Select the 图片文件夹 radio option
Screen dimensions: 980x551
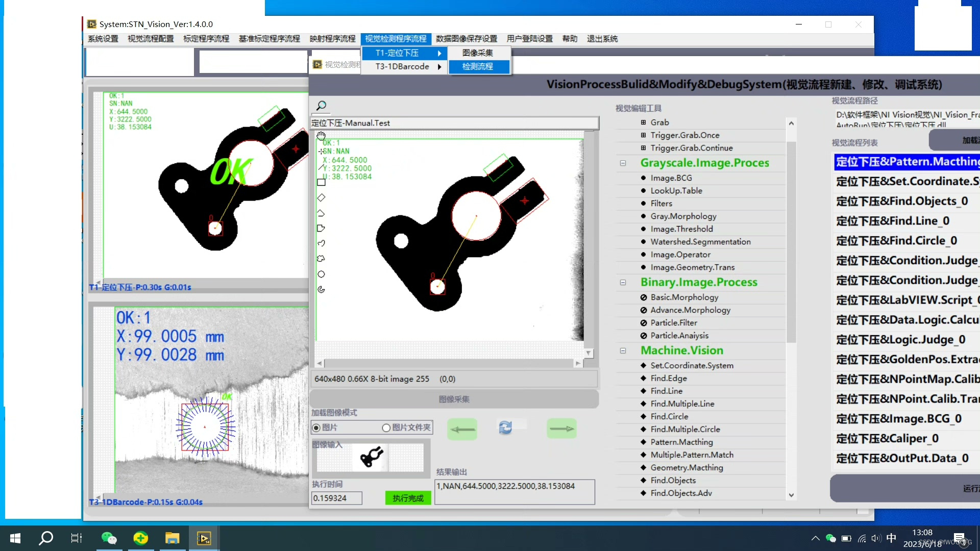click(x=386, y=428)
